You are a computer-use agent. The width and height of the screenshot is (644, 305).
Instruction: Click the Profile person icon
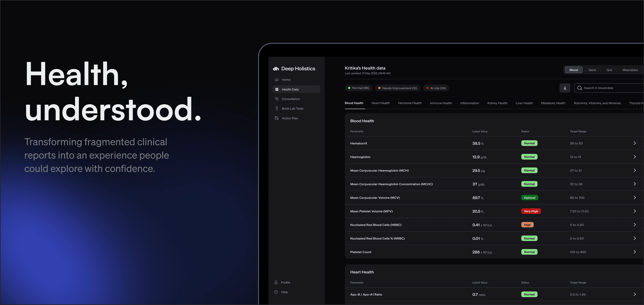point(276,283)
